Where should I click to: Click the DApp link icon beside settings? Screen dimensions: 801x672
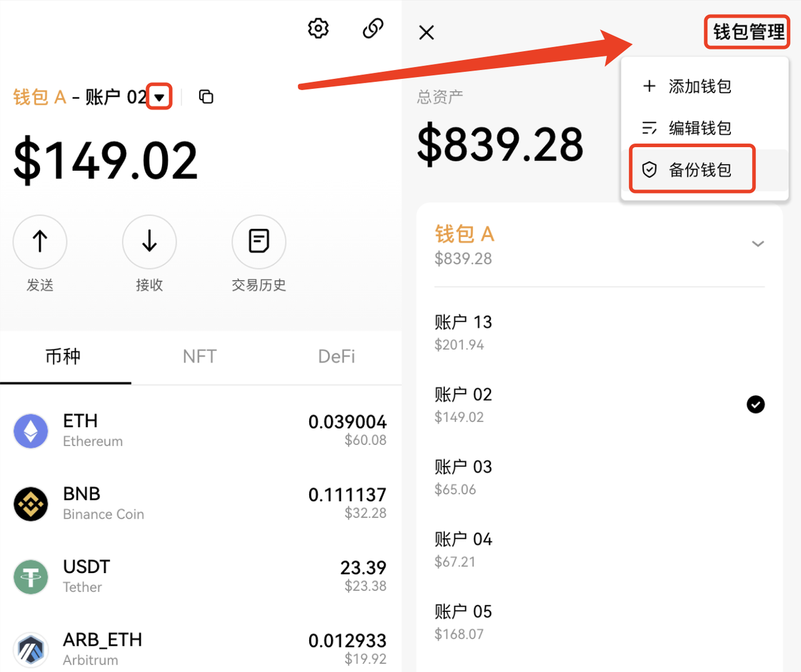(372, 28)
